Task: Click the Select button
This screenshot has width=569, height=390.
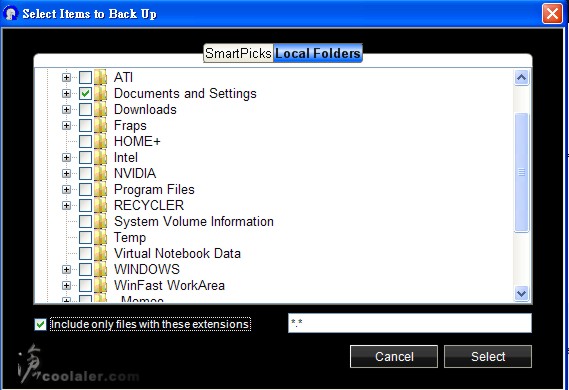Action: [x=488, y=356]
